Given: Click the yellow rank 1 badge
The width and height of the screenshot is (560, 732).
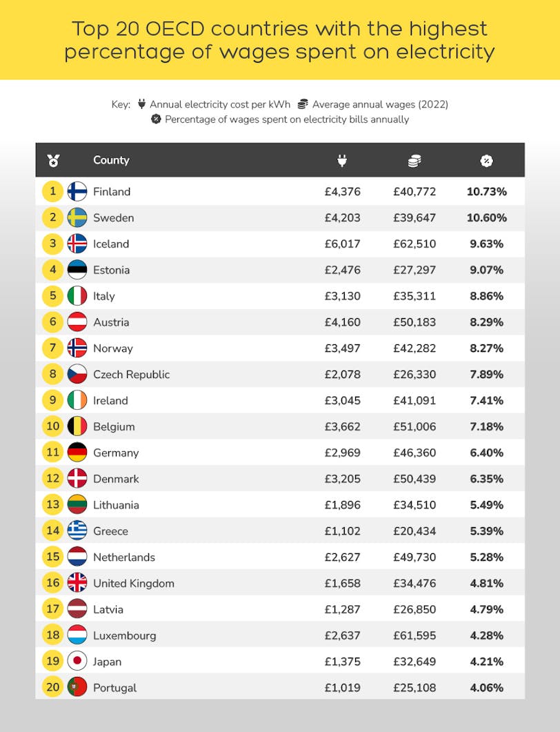Looking at the screenshot, I should 53,192.
